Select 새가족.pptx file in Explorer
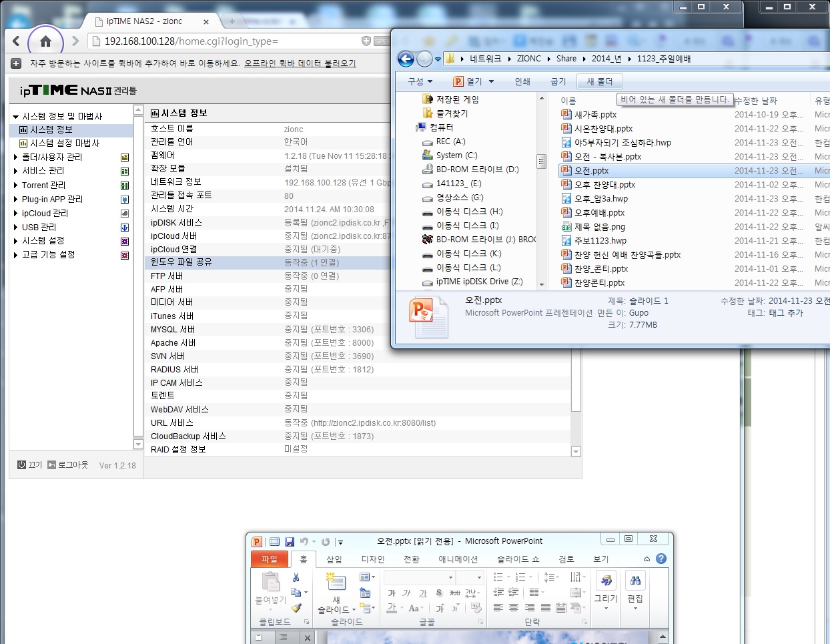 596,115
